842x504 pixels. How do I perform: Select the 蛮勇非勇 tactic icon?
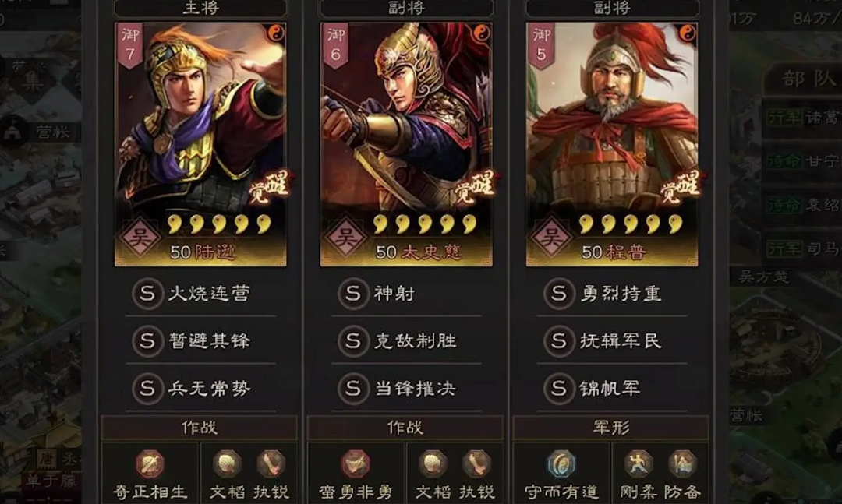click(x=356, y=463)
